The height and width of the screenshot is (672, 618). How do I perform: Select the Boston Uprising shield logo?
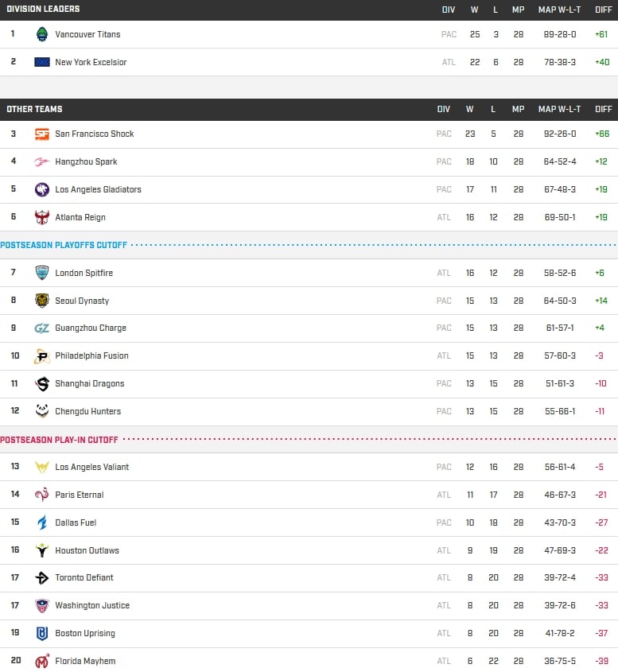tap(42, 633)
